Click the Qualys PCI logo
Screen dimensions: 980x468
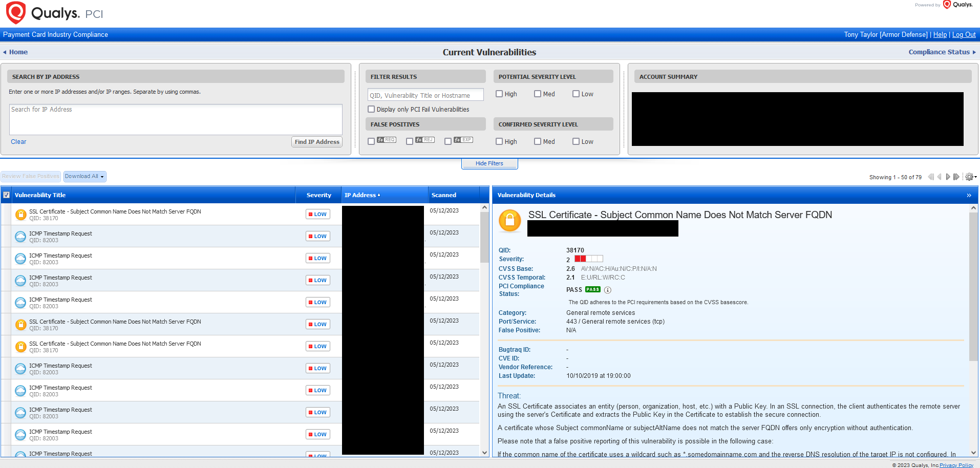click(54, 13)
